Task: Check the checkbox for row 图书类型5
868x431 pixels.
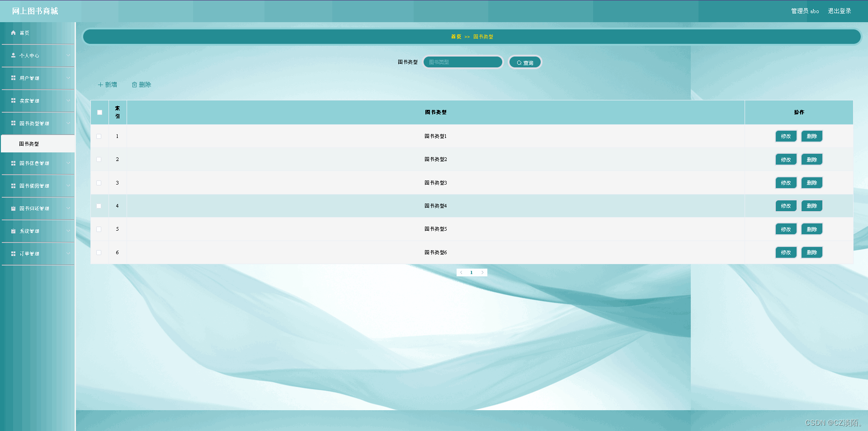Action: pyautogui.click(x=99, y=229)
